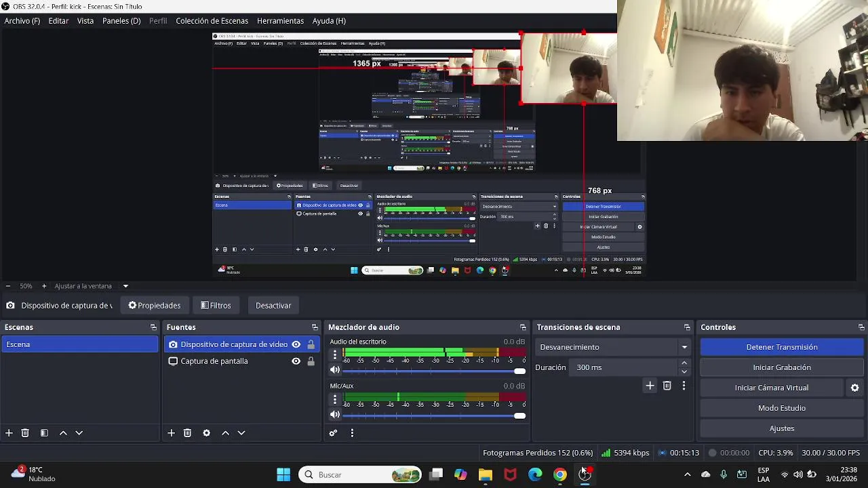This screenshot has width=868, height=488.
Task: Open Windows Start button in taskbar
Action: [x=283, y=474]
